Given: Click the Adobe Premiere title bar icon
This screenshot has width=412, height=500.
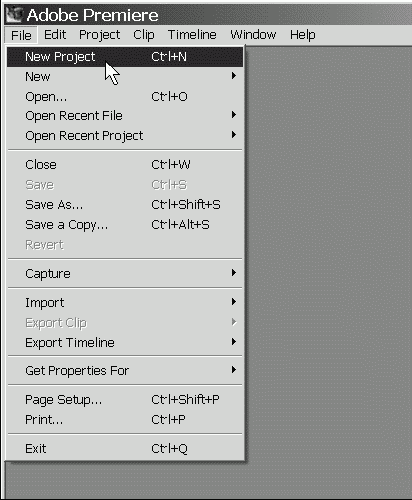Looking at the screenshot, I should pos(14,15).
